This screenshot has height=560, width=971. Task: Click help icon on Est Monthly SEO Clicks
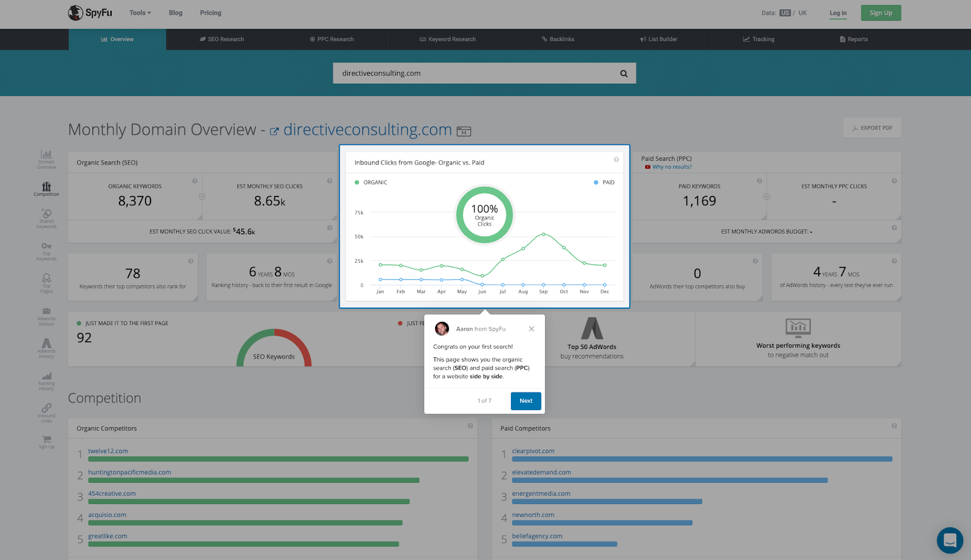(330, 181)
